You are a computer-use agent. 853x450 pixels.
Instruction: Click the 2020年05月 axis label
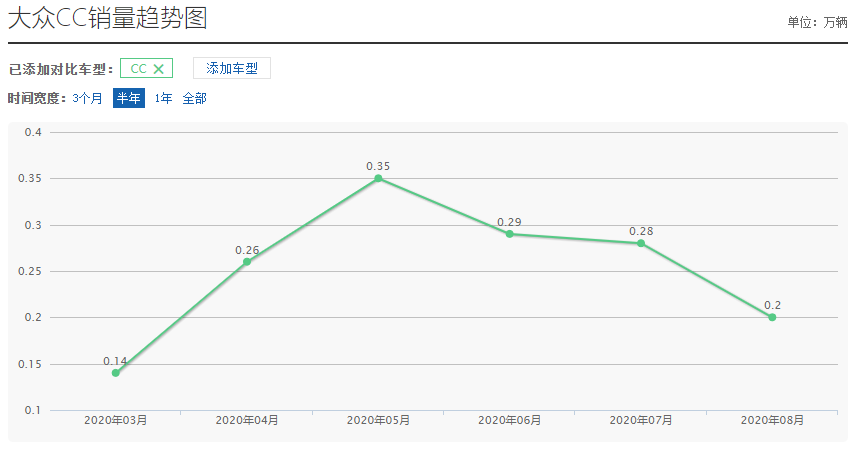(x=378, y=420)
